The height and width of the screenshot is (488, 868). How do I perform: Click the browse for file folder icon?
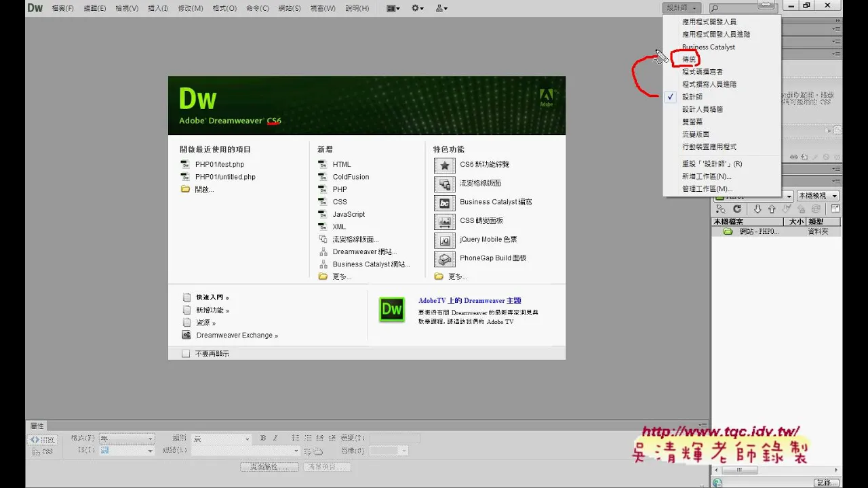click(317, 451)
